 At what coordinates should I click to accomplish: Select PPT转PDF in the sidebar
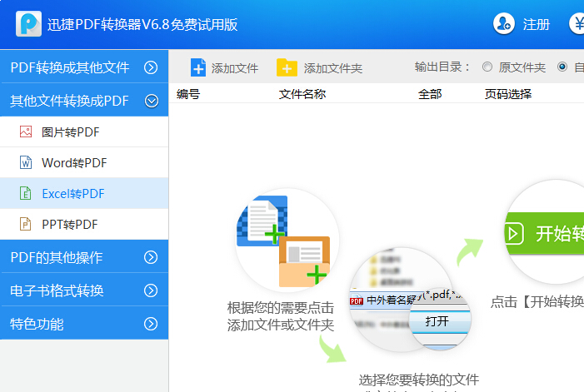tap(84, 224)
